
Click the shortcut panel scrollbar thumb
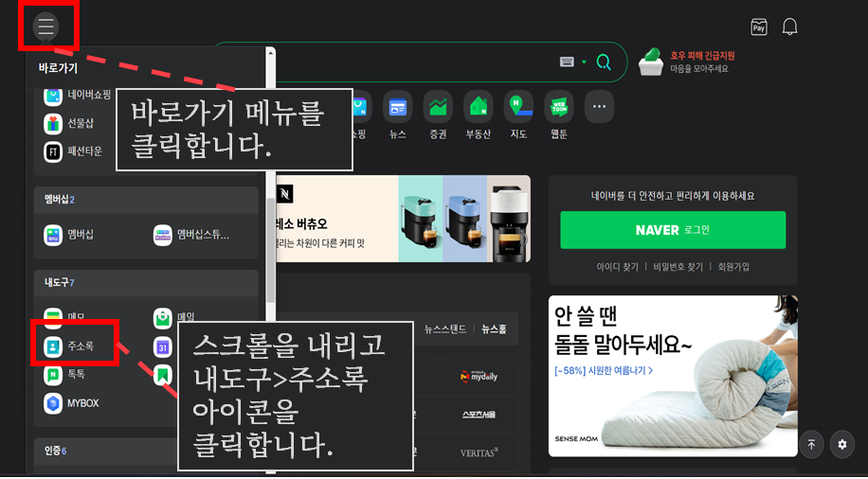[270, 250]
